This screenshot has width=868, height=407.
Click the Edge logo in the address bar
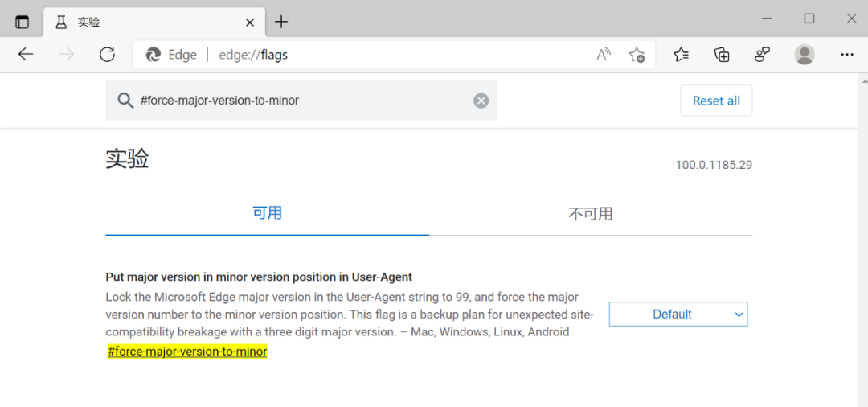point(153,55)
